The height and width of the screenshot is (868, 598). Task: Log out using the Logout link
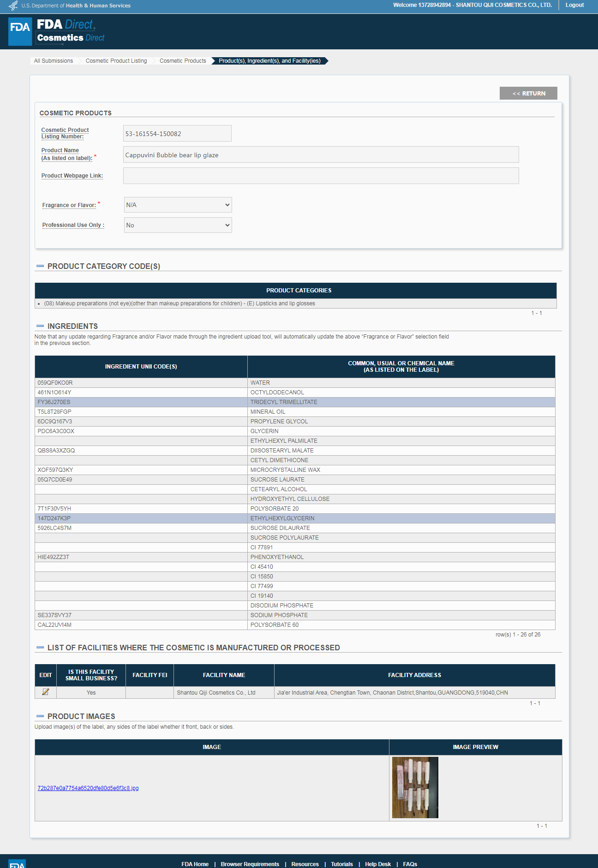574,5
